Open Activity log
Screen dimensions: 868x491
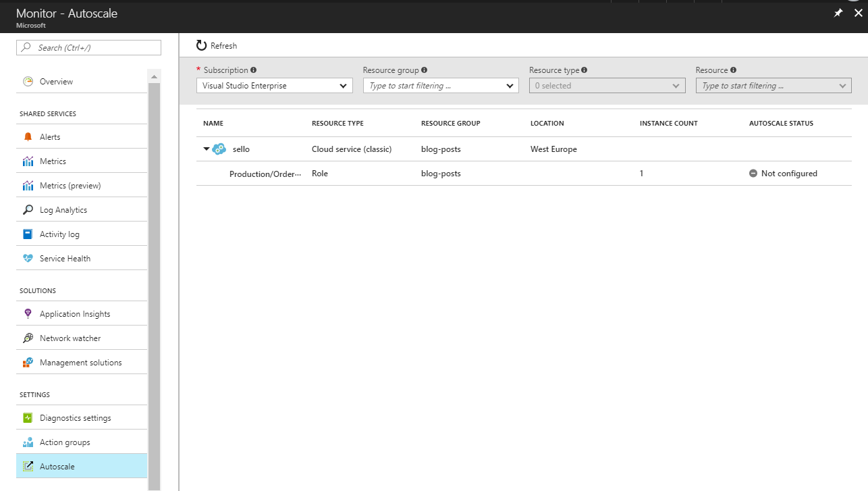[81, 234]
